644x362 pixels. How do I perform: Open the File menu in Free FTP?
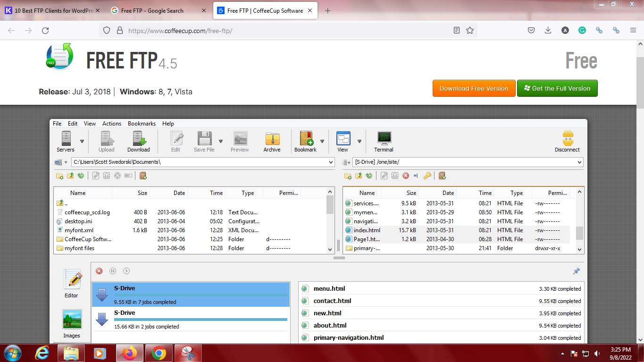click(57, 124)
